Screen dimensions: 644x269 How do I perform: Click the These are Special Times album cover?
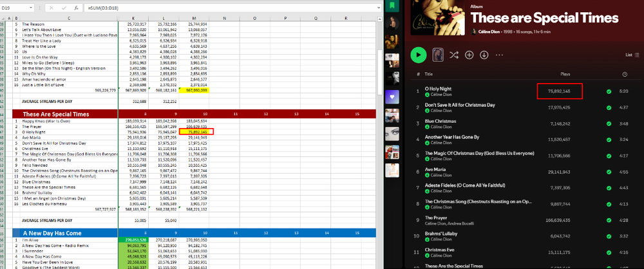point(438,17)
